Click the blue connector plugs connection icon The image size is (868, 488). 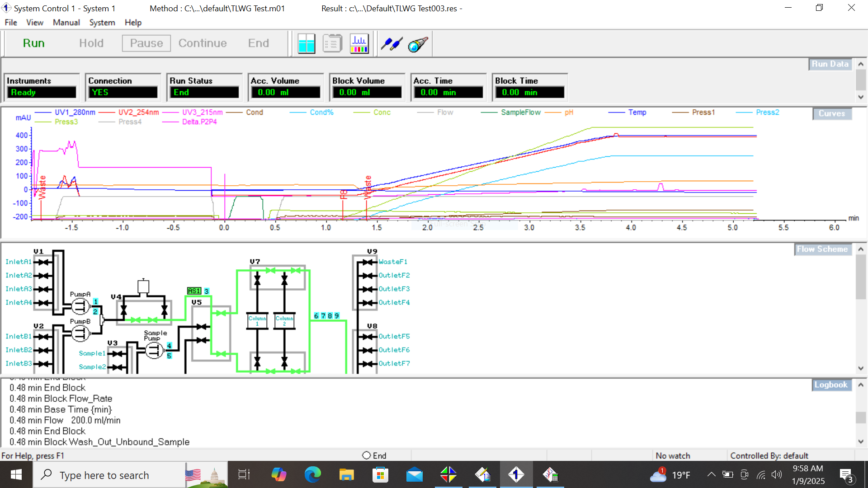(392, 43)
